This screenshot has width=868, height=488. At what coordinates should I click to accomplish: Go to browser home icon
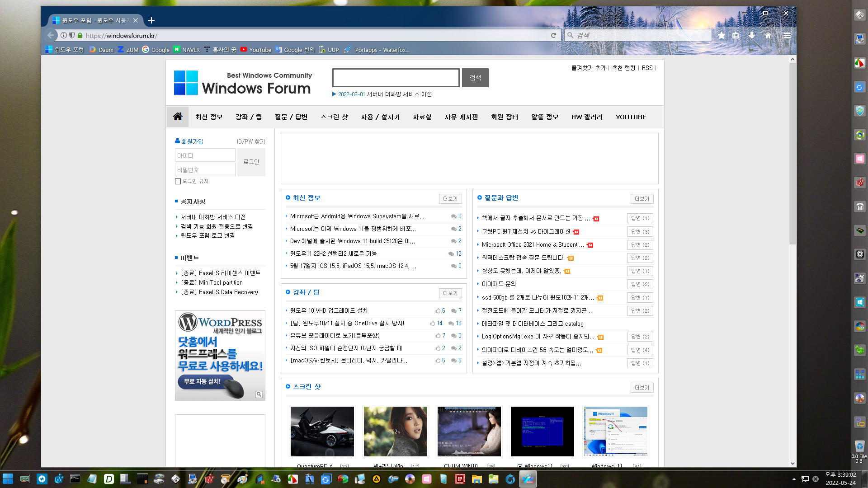click(x=768, y=35)
